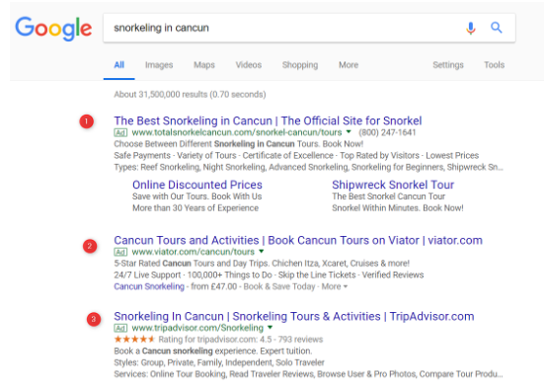544x392 pixels.
Task: Click the Ad badge beside tripadvisor.com URL
Action: click(x=120, y=328)
